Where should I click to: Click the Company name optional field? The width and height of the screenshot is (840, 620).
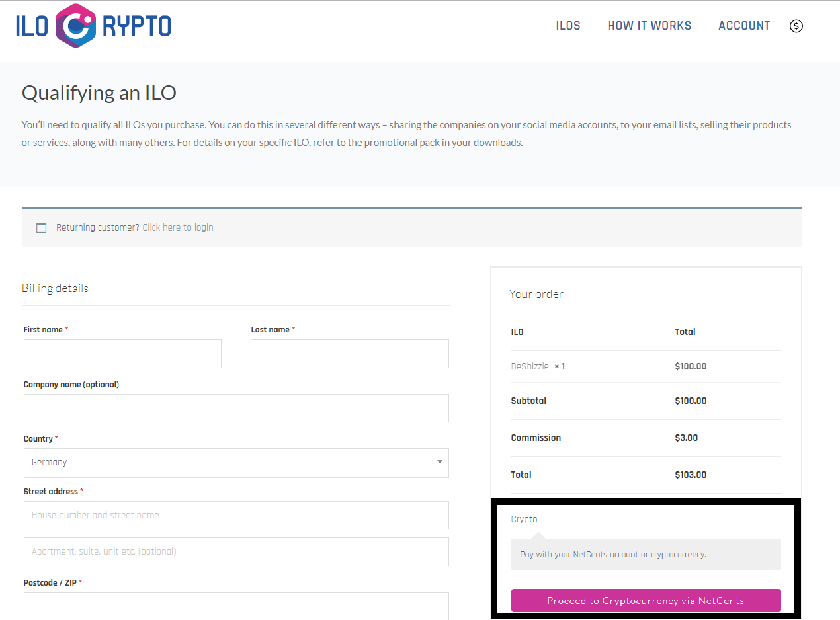click(236, 408)
